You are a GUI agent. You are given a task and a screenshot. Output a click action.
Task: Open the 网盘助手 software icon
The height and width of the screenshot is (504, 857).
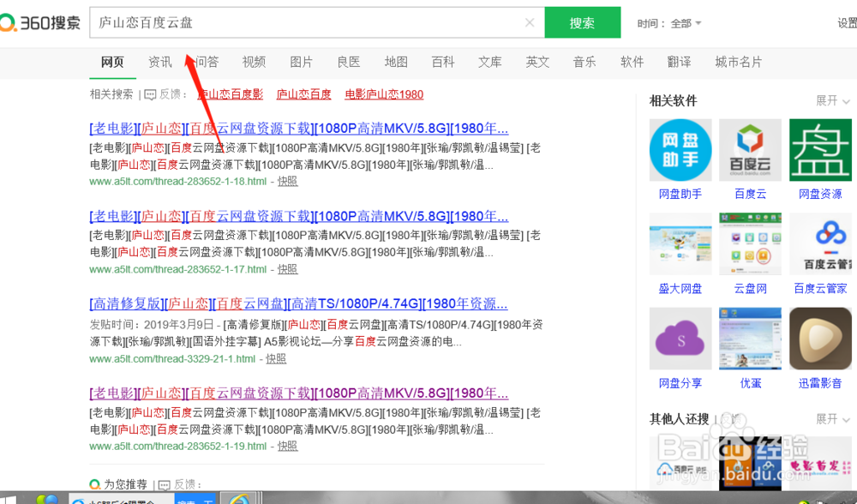tap(680, 151)
